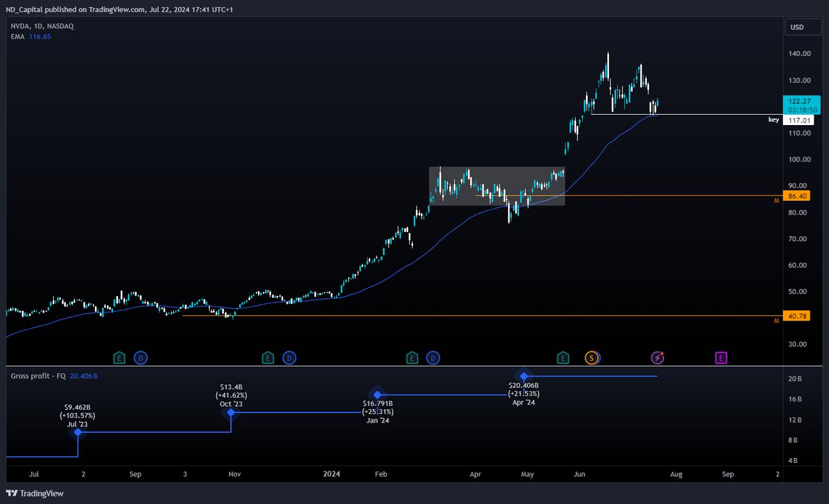This screenshot has height=504, width=829.
Task: Open the earnings E icon near November 2023
Action: tap(268, 358)
